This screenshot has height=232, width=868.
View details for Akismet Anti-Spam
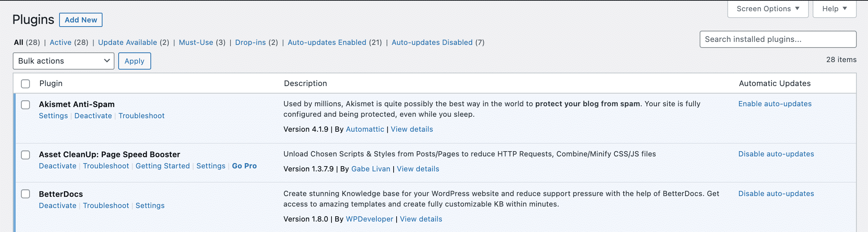tap(412, 129)
